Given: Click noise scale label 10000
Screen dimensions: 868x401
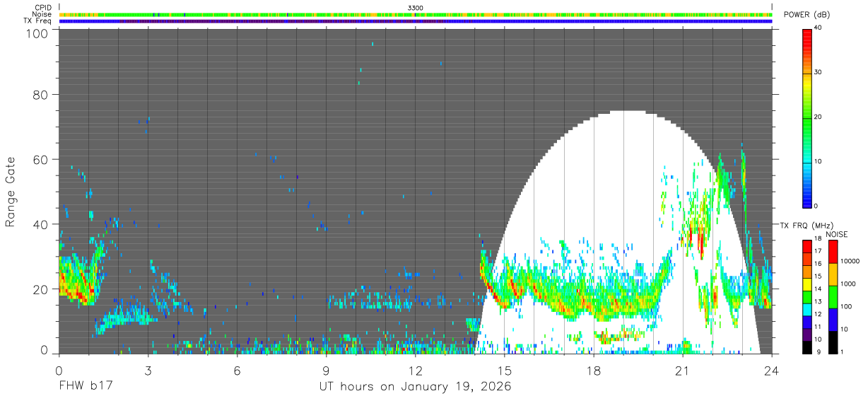Looking at the screenshot, I should 849,261.
